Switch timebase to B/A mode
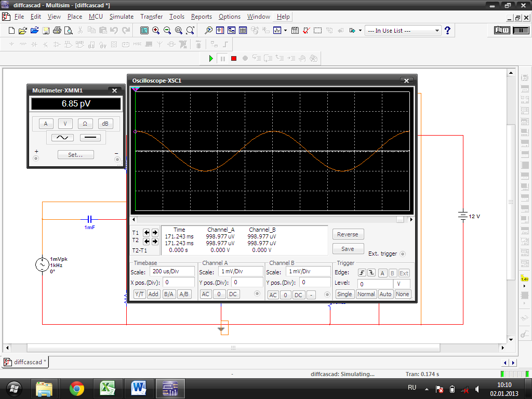Viewport: 532px width, 399px height. 169,294
